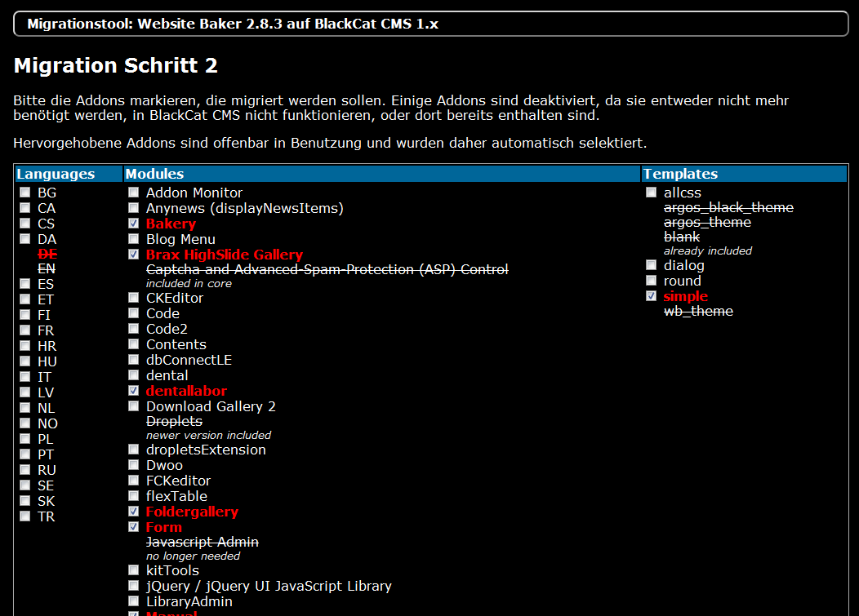Select the dropletsExtension module checkbox
The width and height of the screenshot is (859, 616).
[134, 449]
